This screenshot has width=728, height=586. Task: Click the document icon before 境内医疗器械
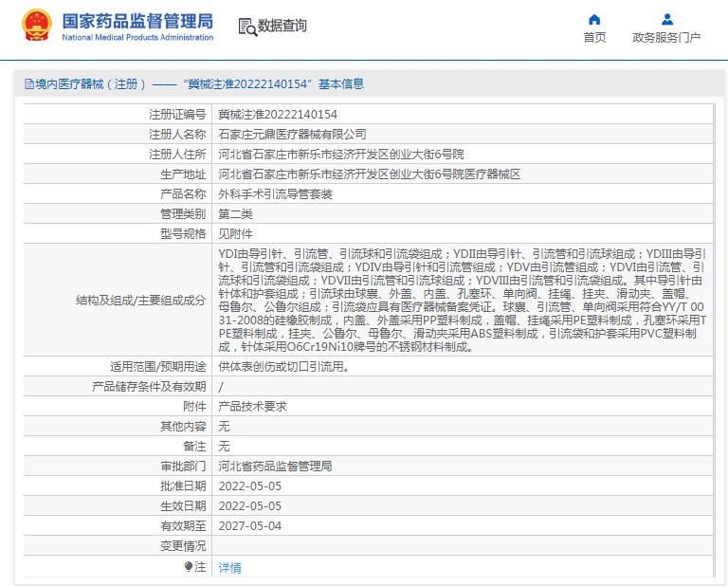28,84
